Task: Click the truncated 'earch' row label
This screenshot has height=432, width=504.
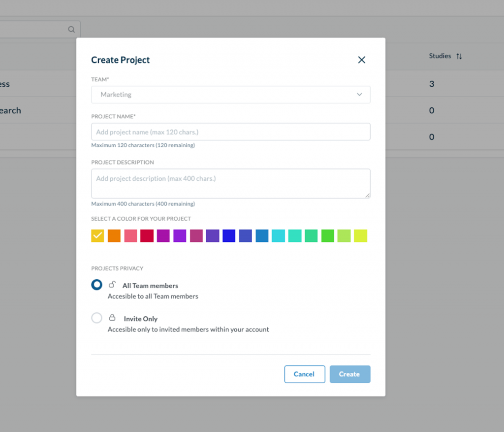Action: [x=10, y=110]
